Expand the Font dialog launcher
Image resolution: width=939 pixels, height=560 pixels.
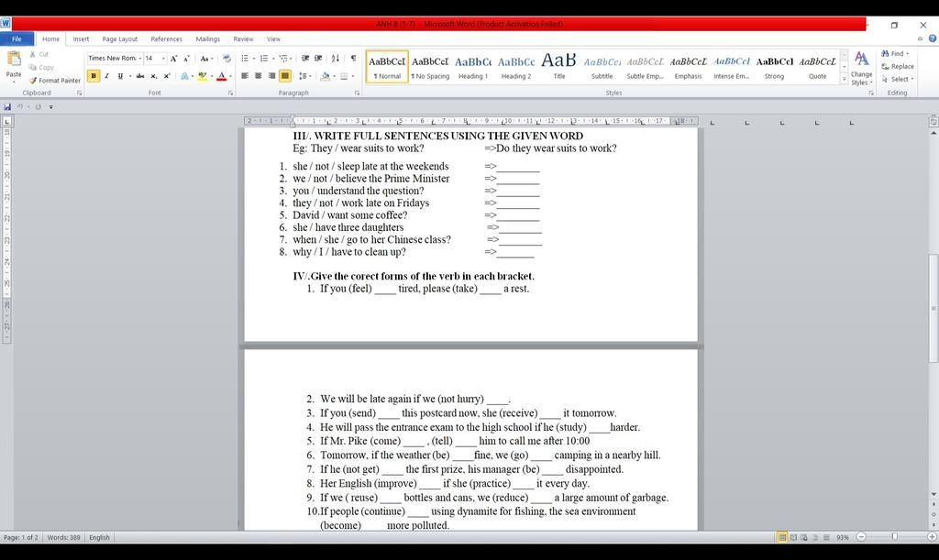230,93
